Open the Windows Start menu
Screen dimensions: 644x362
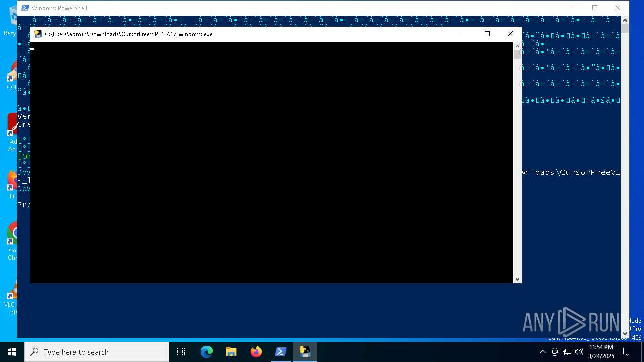(12, 352)
